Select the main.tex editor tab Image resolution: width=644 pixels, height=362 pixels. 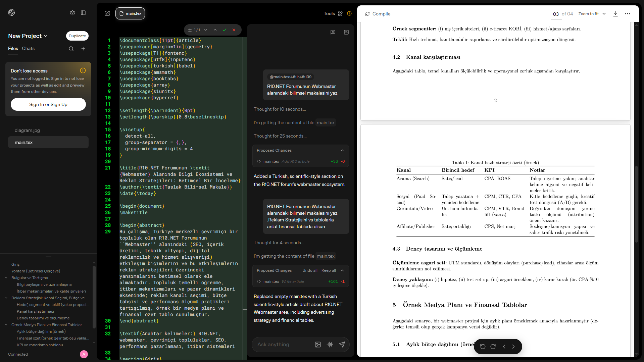click(x=130, y=13)
